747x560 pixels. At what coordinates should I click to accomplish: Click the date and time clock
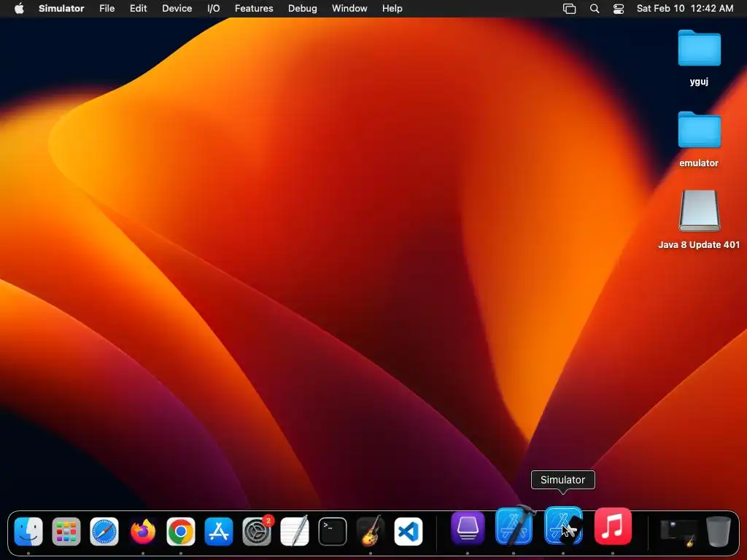click(x=685, y=9)
